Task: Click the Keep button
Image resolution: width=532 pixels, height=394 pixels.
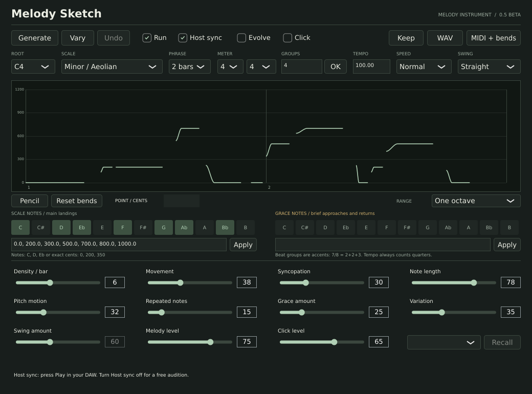Action: [406, 38]
